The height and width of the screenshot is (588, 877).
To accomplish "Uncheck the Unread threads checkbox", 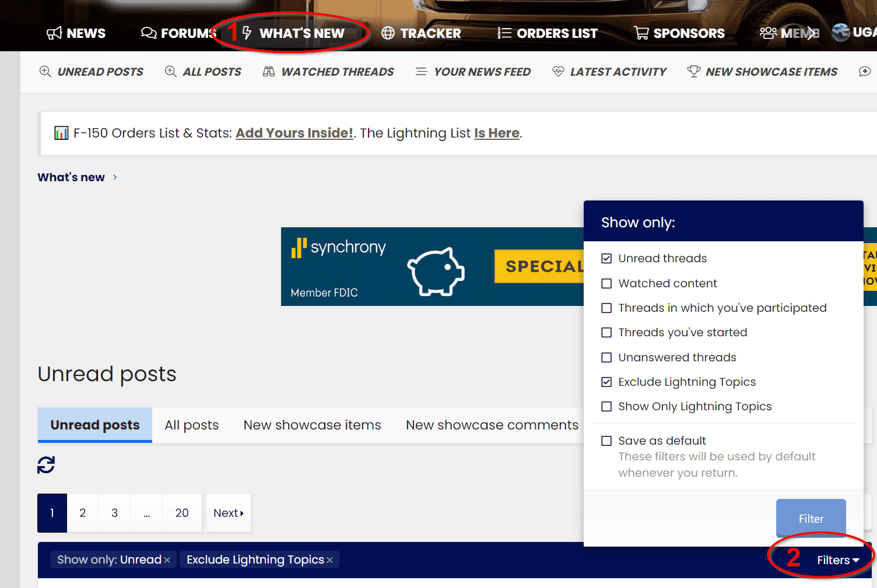I will coord(606,259).
